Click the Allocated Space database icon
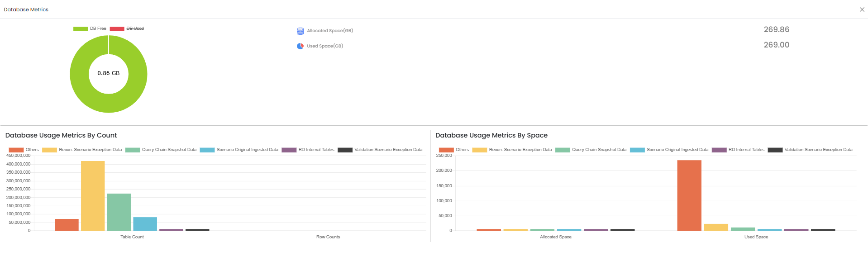The width and height of the screenshot is (868, 256). (300, 31)
